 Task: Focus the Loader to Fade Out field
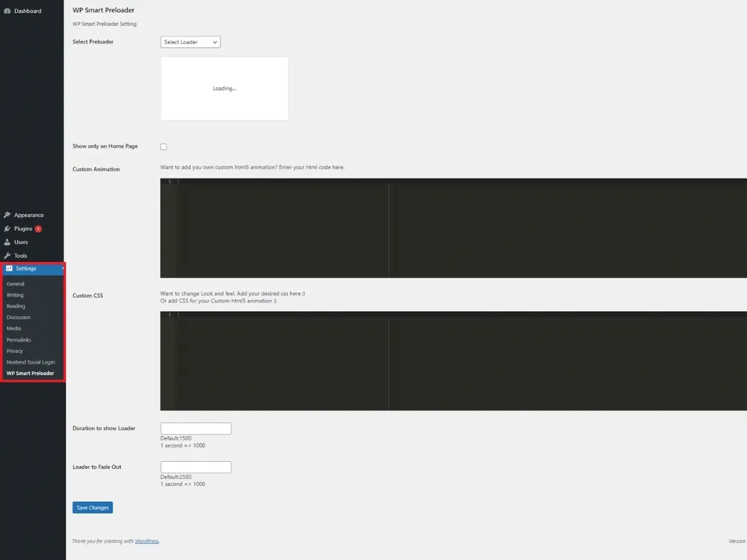[x=196, y=467]
